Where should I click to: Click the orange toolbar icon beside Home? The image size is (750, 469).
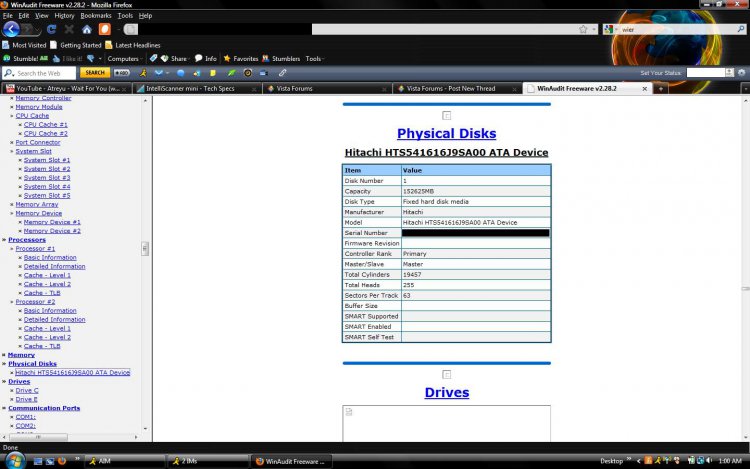105,29
